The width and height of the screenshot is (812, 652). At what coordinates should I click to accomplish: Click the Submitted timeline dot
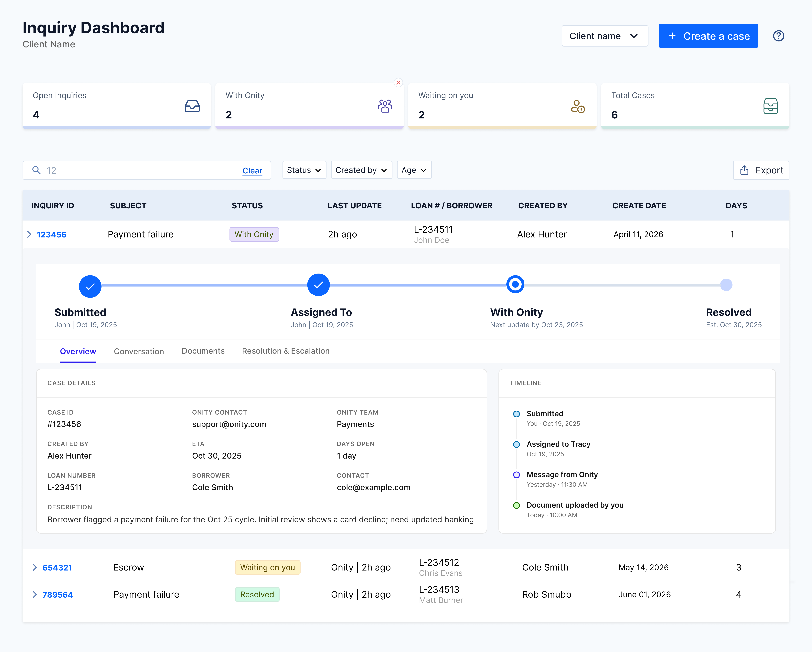click(x=516, y=414)
